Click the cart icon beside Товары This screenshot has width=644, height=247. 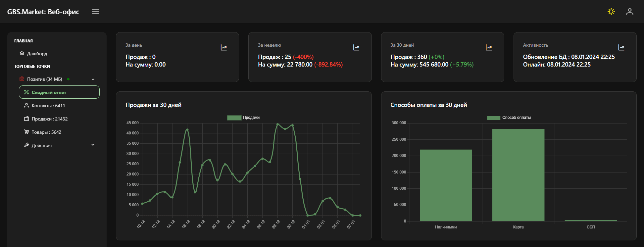pyautogui.click(x=26, y=132)
